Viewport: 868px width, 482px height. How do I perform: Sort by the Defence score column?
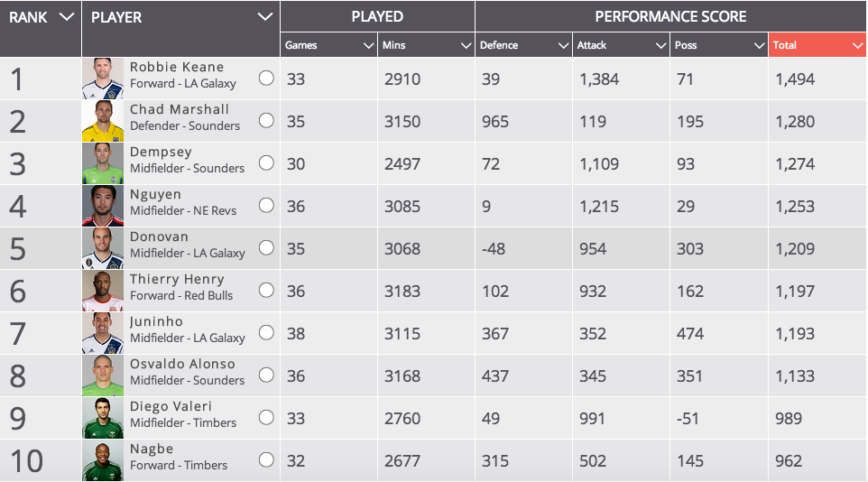point(523,45)
